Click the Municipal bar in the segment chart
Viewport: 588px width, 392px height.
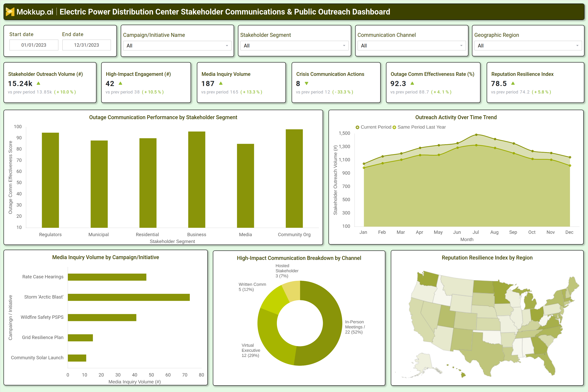[99, 184]
